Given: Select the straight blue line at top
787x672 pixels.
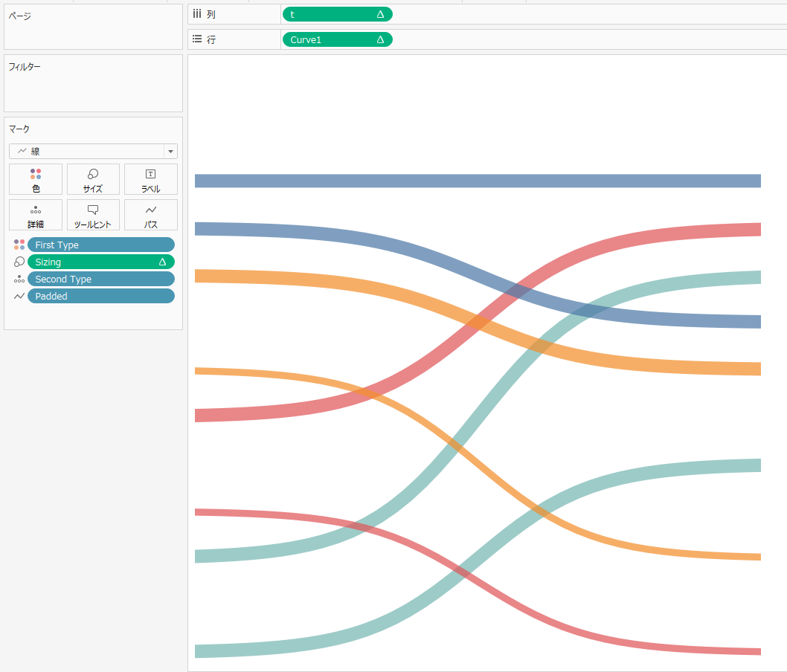Looking at the screenshot, I should pyautogui.click(x=478, y=181).
